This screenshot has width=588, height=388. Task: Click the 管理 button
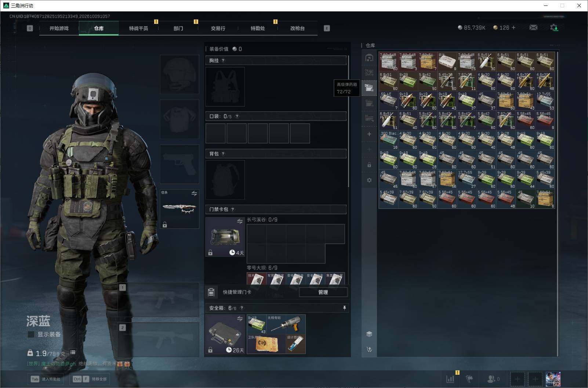[x=323, y=292]
